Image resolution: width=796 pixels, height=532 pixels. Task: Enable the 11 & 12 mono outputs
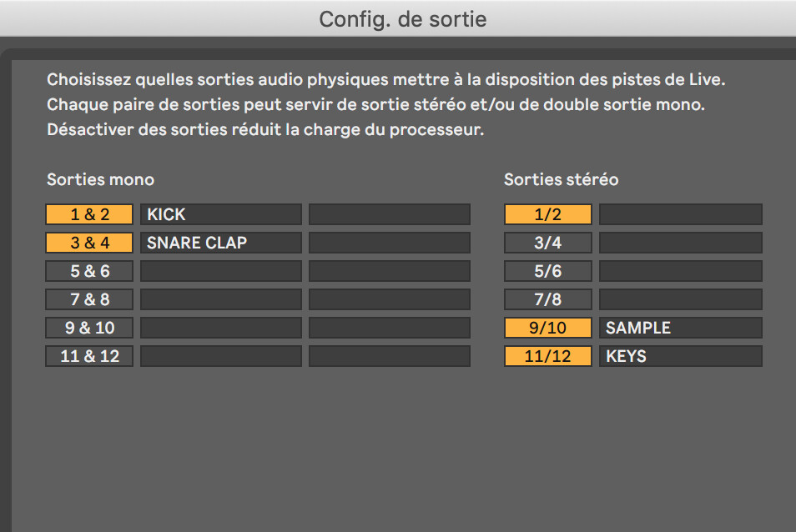coord(89,356)
